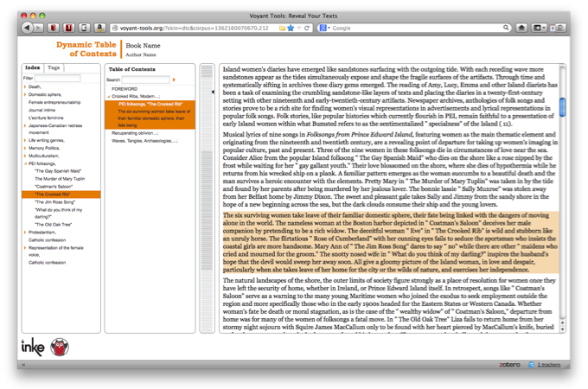Select "Coatman's Saloon" entry
Image resolution: width=588 pixels, height=389 pixels.
tap(54, 187)
